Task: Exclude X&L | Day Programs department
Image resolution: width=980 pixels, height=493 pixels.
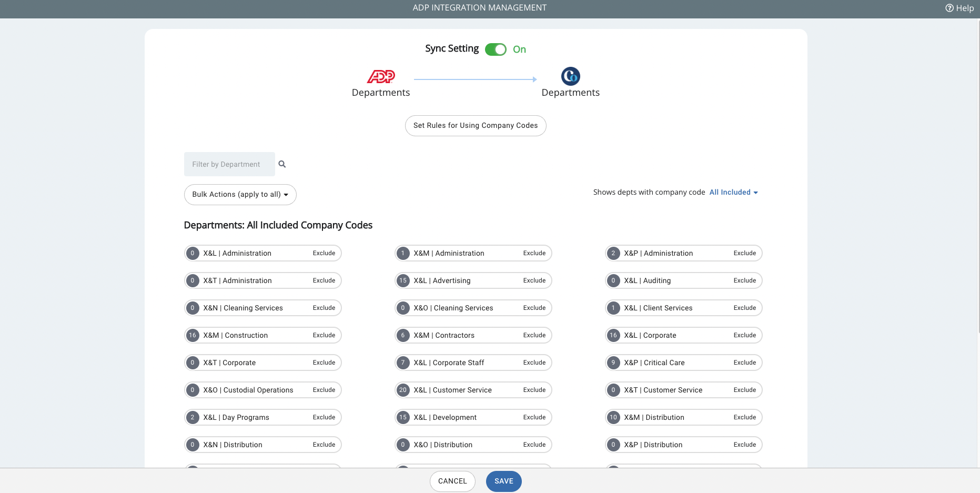Action: pos(324,417)
